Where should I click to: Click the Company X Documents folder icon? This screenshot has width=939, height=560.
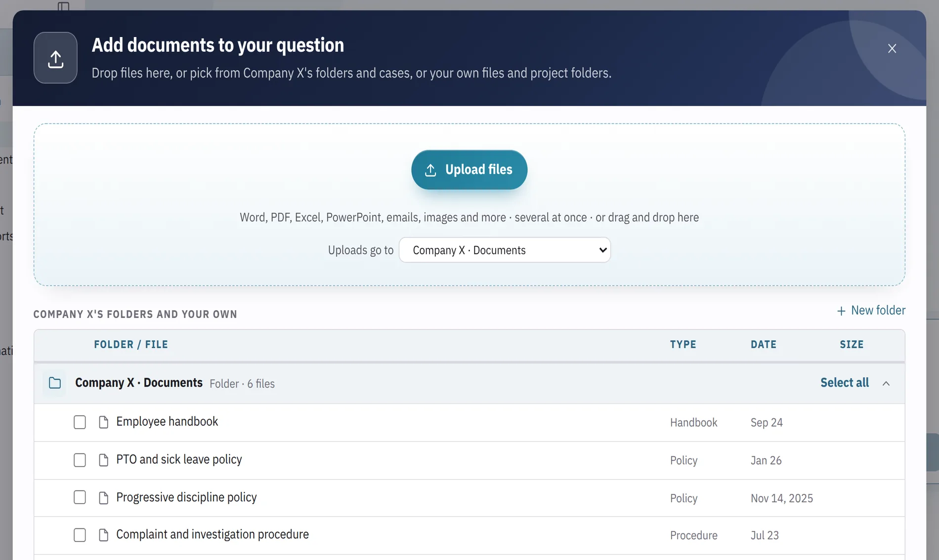55,383
